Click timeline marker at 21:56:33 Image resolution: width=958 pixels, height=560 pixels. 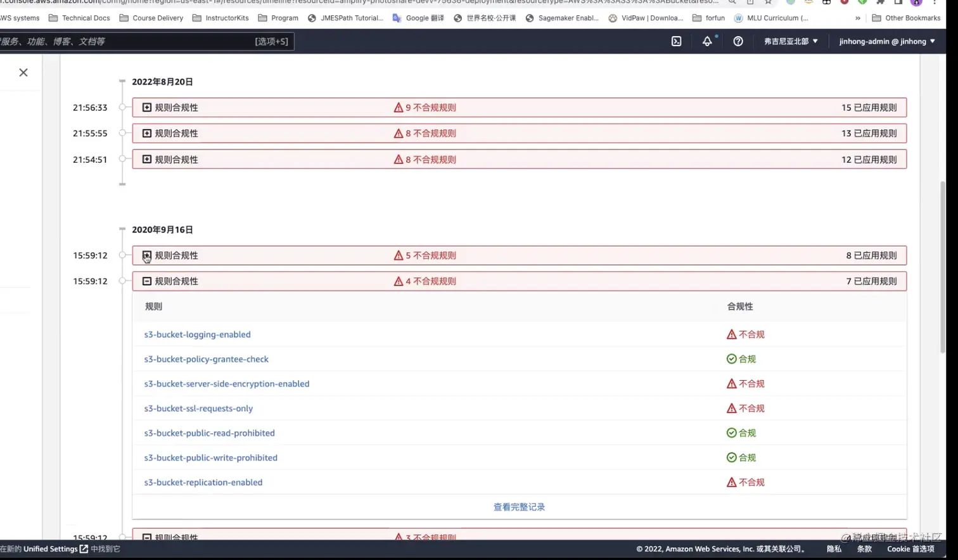tap(122, 107)
